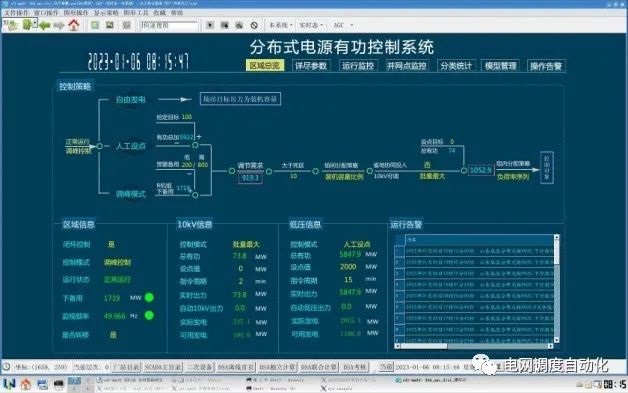Click the camera-like icon before forbidden icon
This screenshot has height=393, width=628.
239,25
